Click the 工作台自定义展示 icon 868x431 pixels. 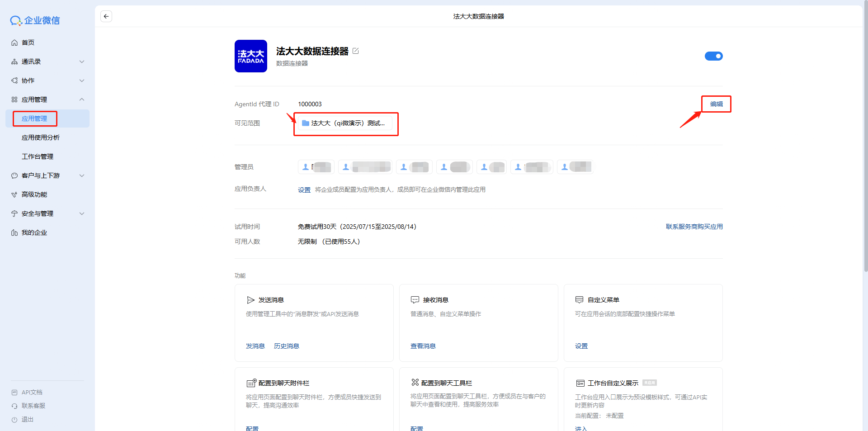[580, 383]
